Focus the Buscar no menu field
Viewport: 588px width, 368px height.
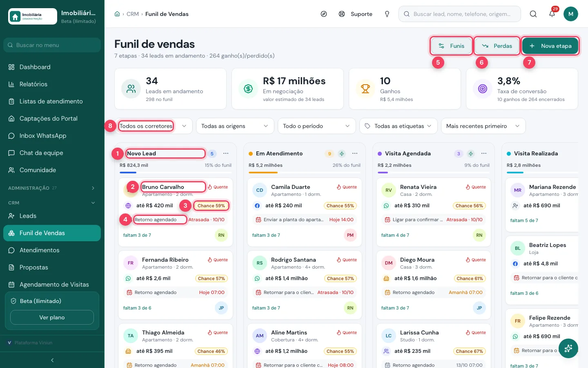coord(52,45)
